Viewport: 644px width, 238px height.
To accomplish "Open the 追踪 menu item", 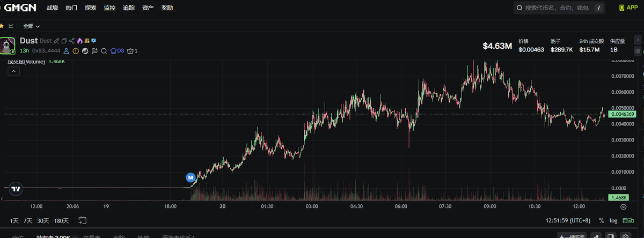I will pyautogui.click(x=129, y=8).
